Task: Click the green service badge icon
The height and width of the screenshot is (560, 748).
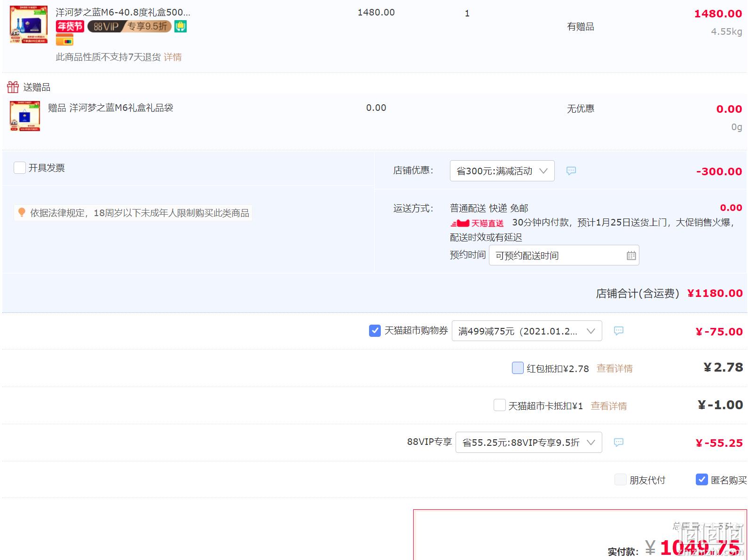Action: click(181, 26)
